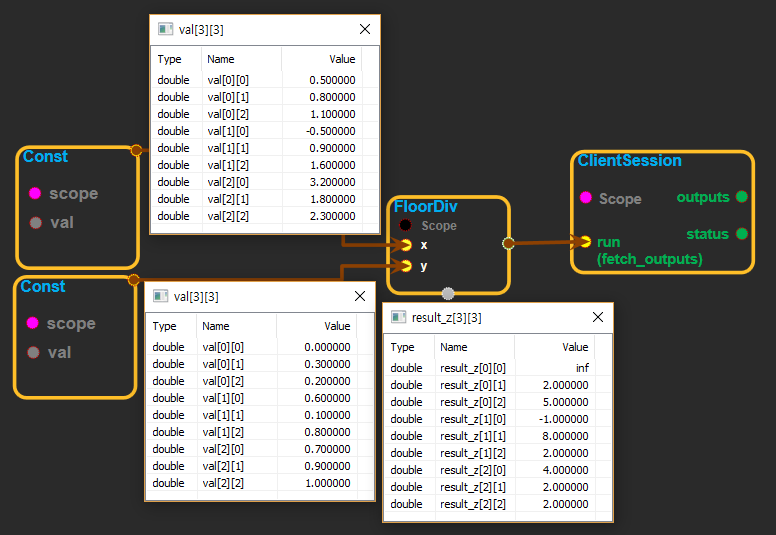
Task: Close the result_z[3][3] watch window
Action: click(x=597, y=318)
